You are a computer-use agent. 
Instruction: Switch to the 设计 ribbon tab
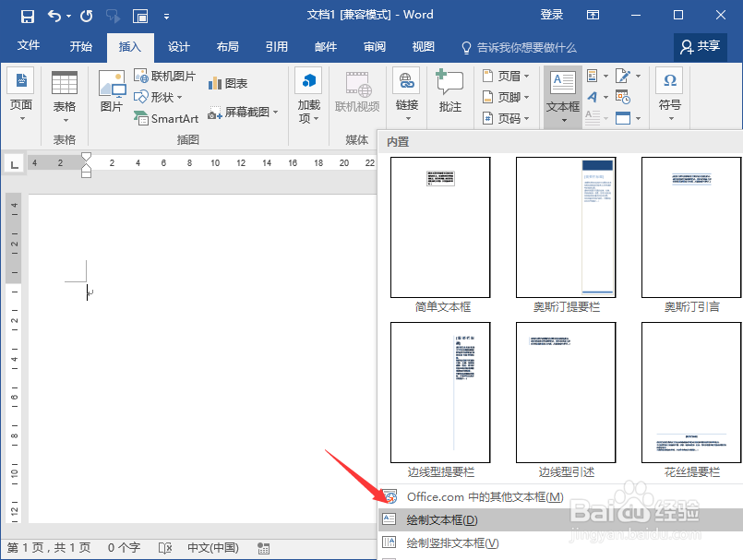178,46
